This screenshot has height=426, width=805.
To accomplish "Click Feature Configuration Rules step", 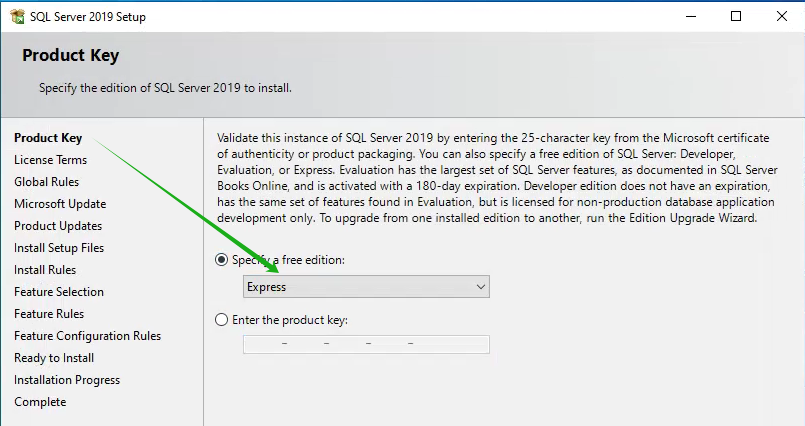I will tap(88, 336).
